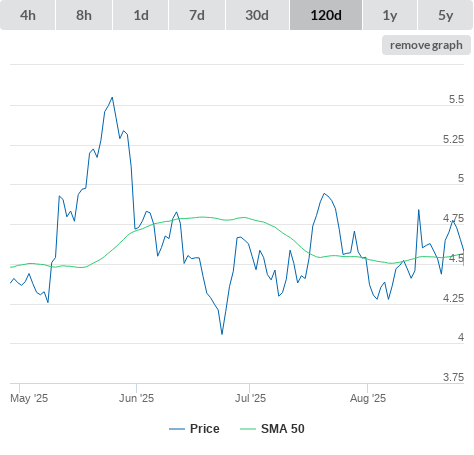
Task: Click the 5.25 y-axis label
Action: pos(453,139)
